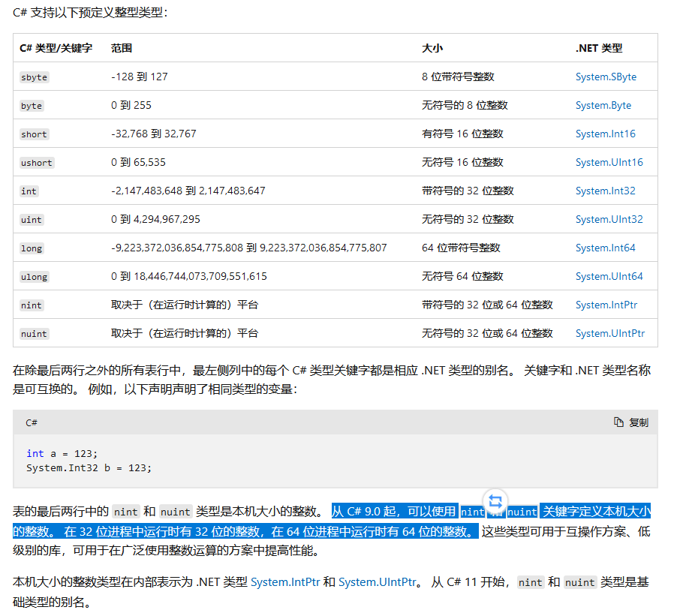Click the '0 到 4,294,967,295' range cell
The height and width of the screenshot is (616, 677).
[x=155, y=219]
